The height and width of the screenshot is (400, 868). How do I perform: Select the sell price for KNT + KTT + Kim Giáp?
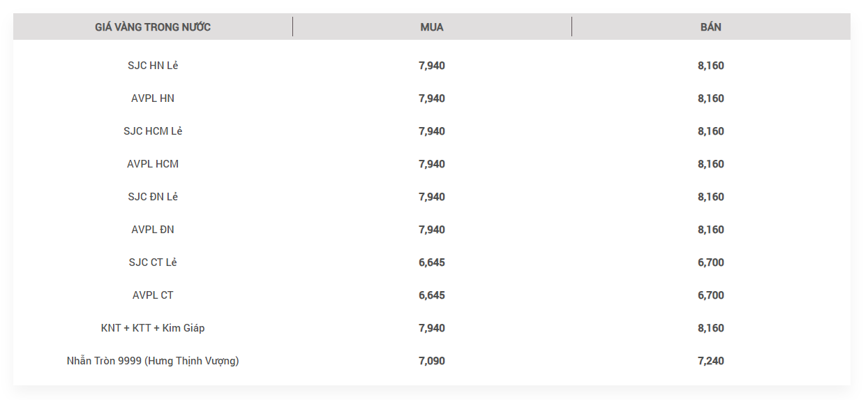711,328
